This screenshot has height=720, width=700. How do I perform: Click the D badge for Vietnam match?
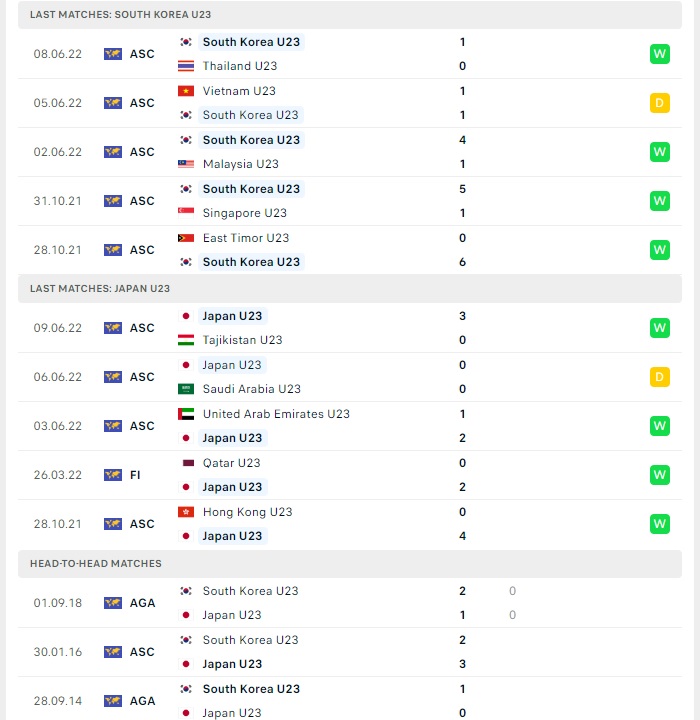[x=660, y=103]
